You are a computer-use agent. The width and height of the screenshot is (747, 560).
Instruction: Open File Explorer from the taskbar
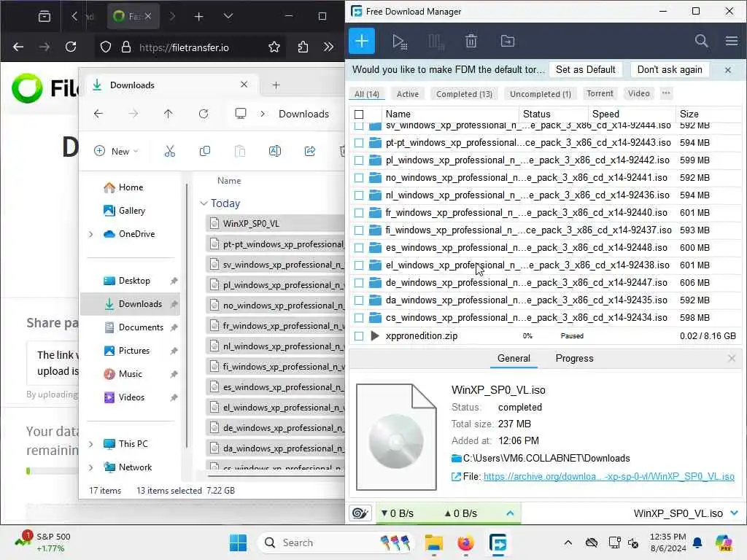pos(433,542)
